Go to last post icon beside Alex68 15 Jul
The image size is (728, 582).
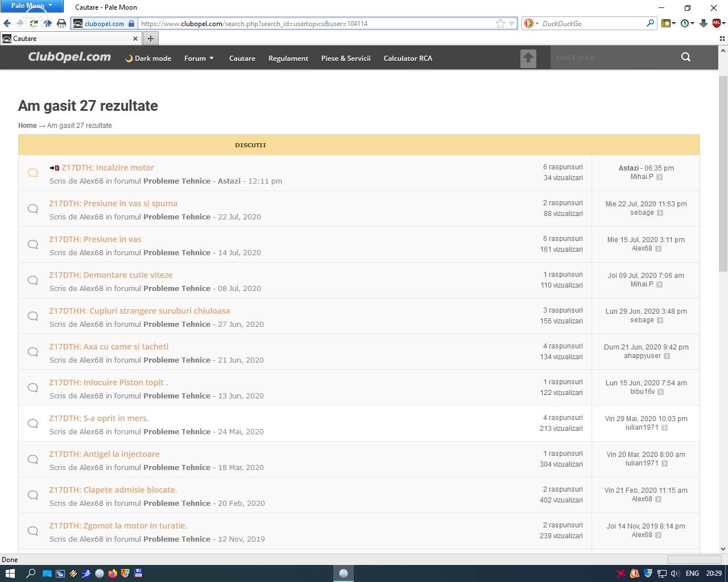(658, 249)
